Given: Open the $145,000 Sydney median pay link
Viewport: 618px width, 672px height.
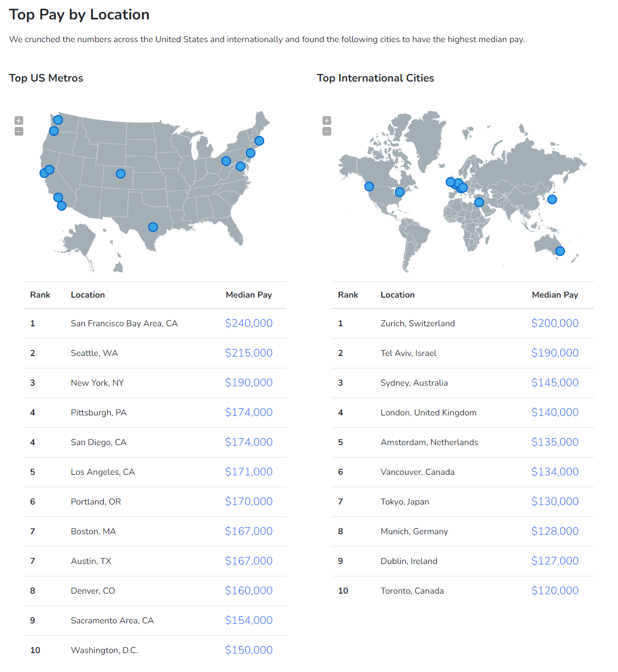Looking at the screenshot, I should (x=555, y=382).
